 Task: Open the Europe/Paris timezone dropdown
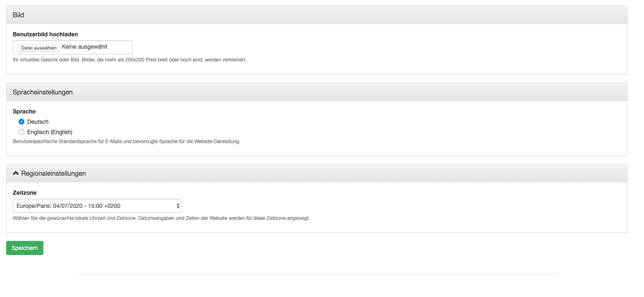click(x=97, y=205)
